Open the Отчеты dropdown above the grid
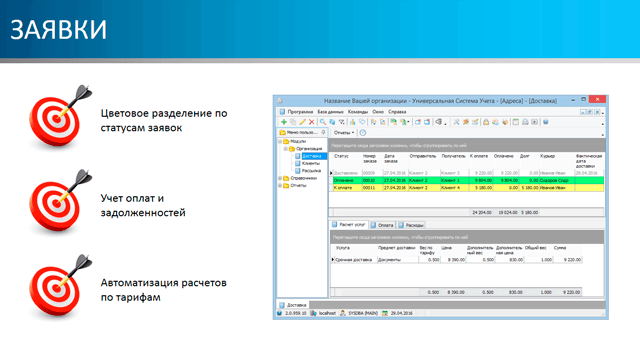The height and width of the screenshot is (360, 640). 344,133
